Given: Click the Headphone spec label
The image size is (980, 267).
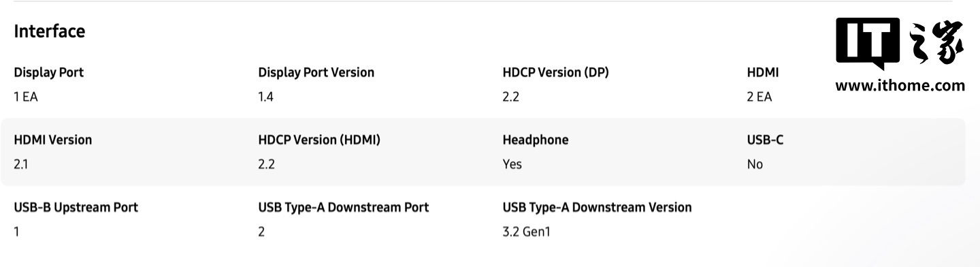Looking at the screenshot, I should (x=535, y=140).
